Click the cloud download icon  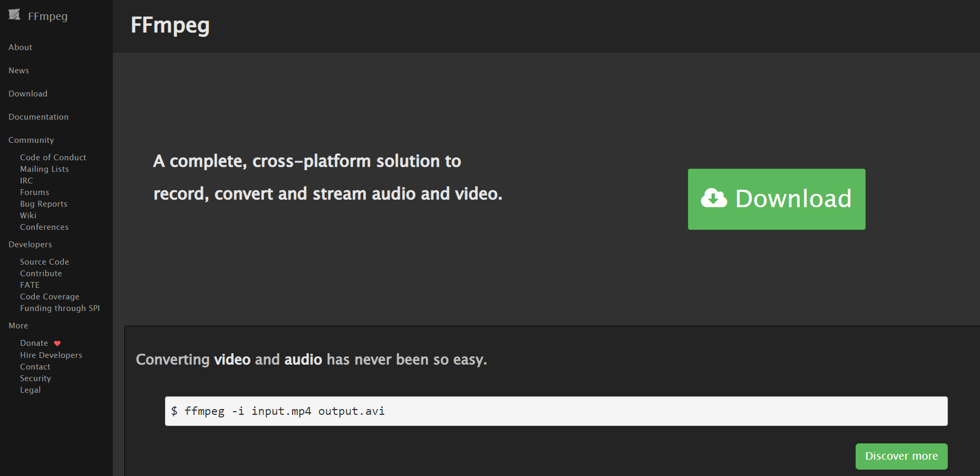[x=714, y=199]
